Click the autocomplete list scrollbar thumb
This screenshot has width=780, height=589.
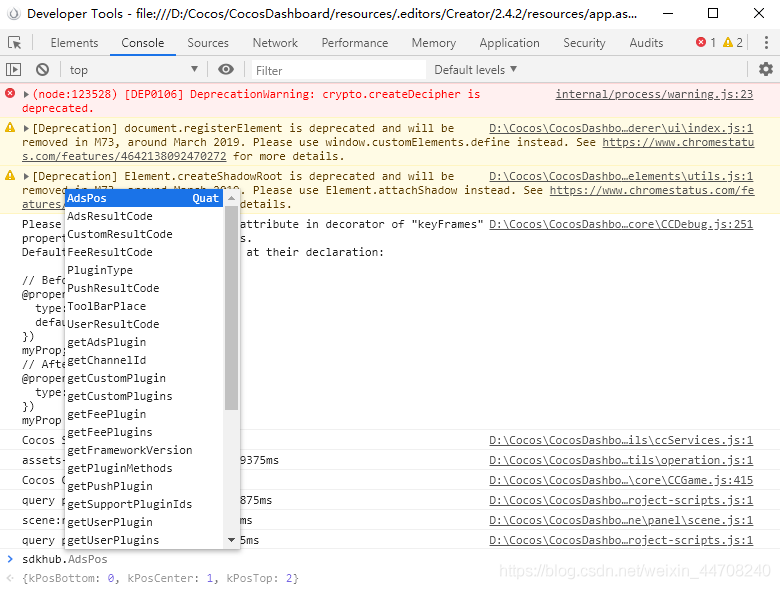pos(231,307)
